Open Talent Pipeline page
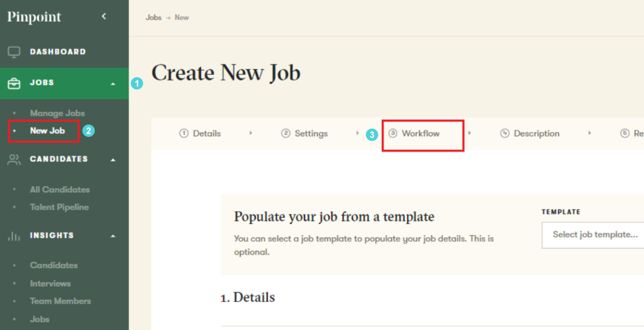Screen dimensions: 644x330 point(59,207)
